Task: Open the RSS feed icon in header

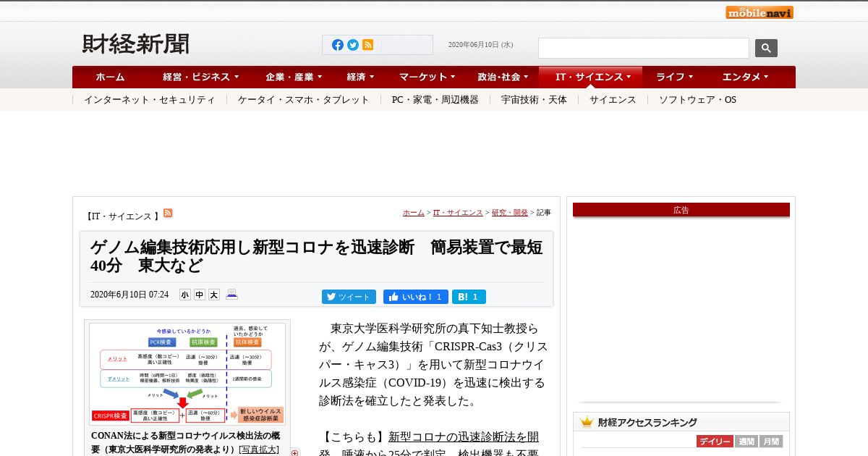Action: 367,45
